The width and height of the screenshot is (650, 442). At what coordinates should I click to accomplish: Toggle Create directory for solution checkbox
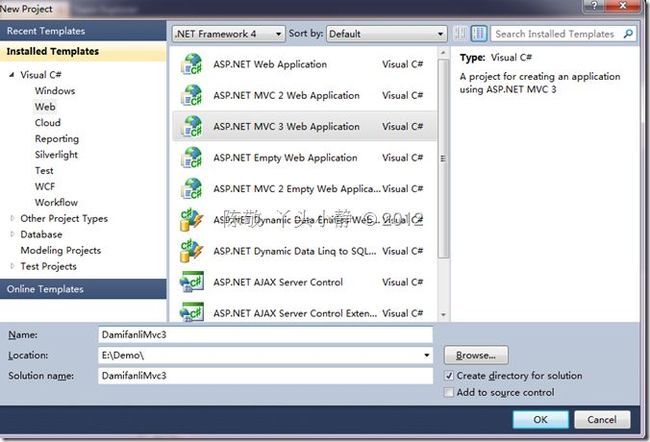click(449, 376)
